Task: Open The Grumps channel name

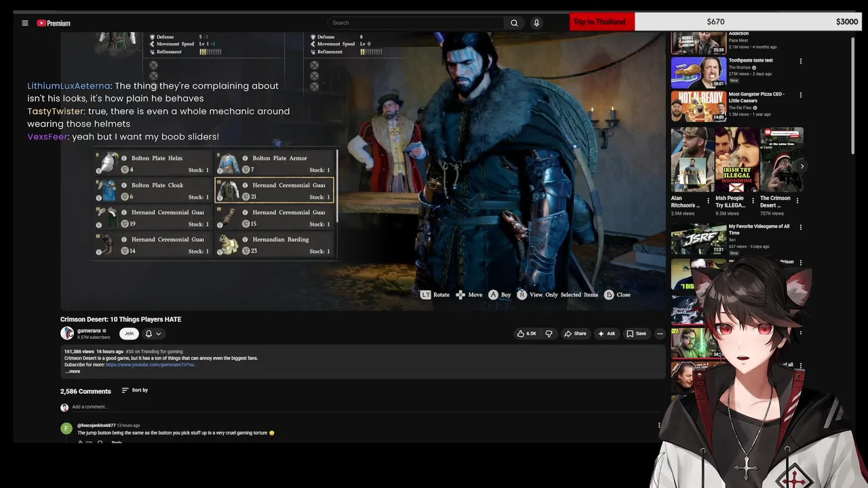Action: click(740, 68)
